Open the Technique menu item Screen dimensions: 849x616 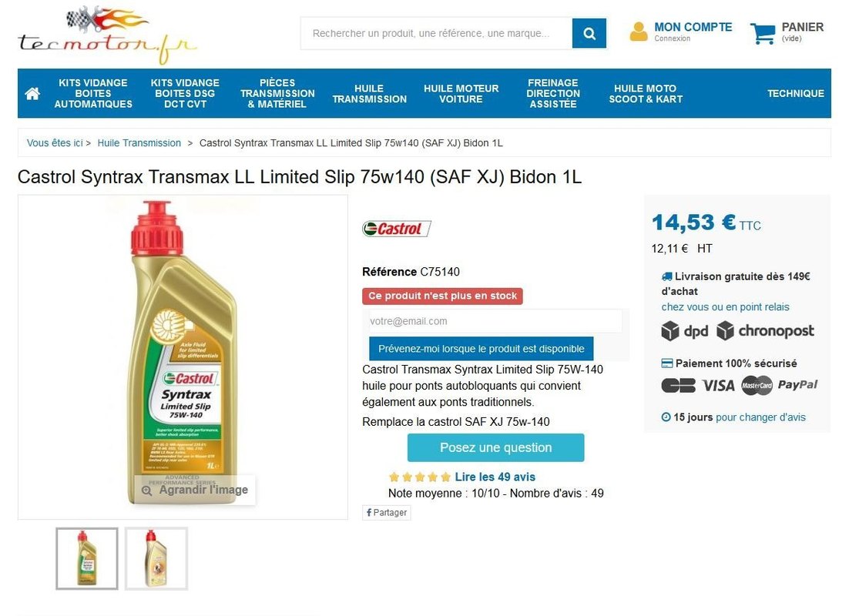(795, 94)
